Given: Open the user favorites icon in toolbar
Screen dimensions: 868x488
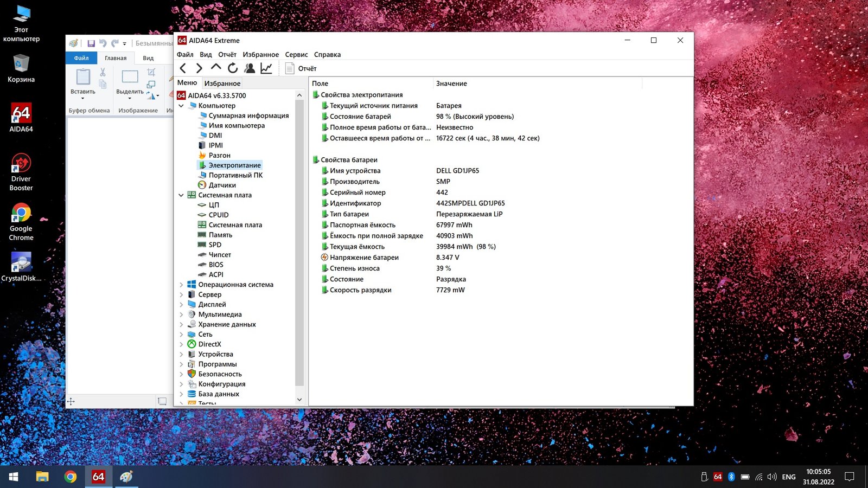Looking at the screenshot, I should 250,68.
